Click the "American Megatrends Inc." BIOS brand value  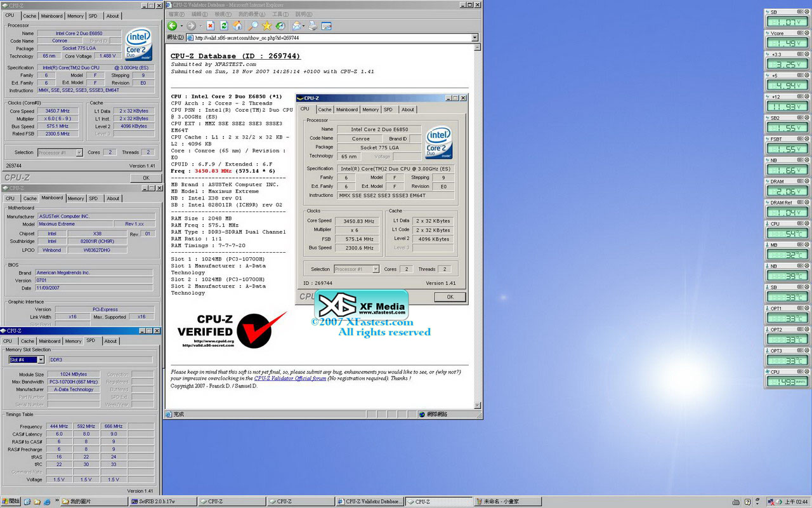pyautogui.click(x=95, y=272)
